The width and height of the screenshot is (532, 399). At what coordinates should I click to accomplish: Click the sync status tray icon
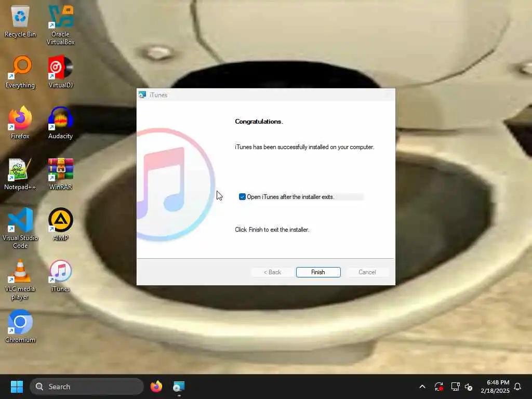(438, 387)
